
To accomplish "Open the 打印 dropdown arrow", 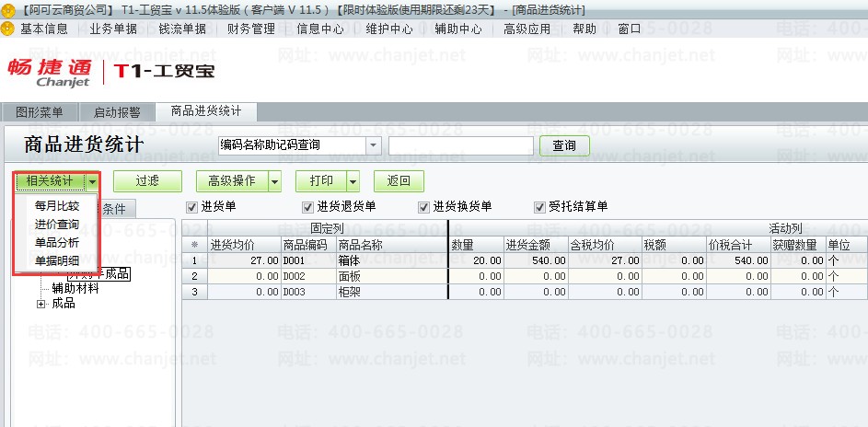I will [353, 181].
